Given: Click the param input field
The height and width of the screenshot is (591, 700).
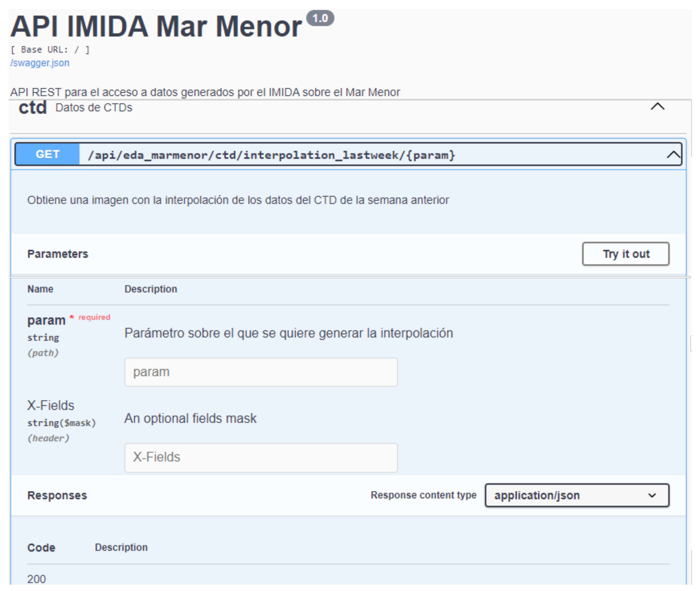Looking at the screenshot, I should 261,372.
